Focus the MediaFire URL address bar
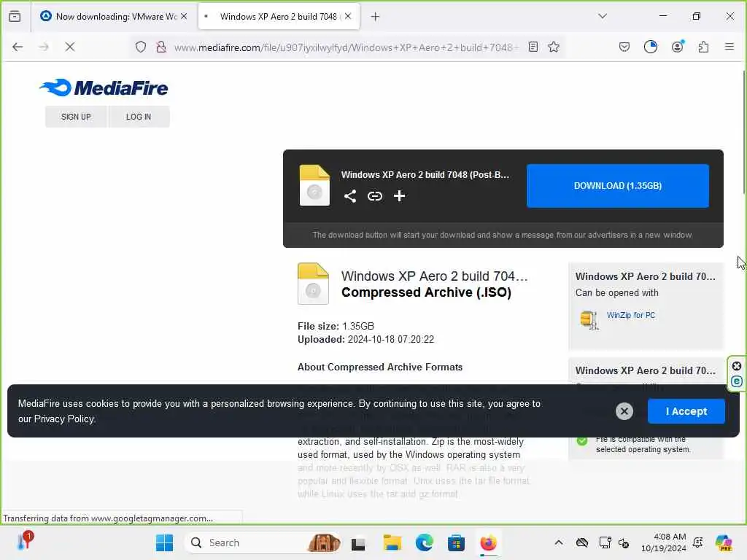Viewport: 747px width, 560px height. tap(345, 47)
